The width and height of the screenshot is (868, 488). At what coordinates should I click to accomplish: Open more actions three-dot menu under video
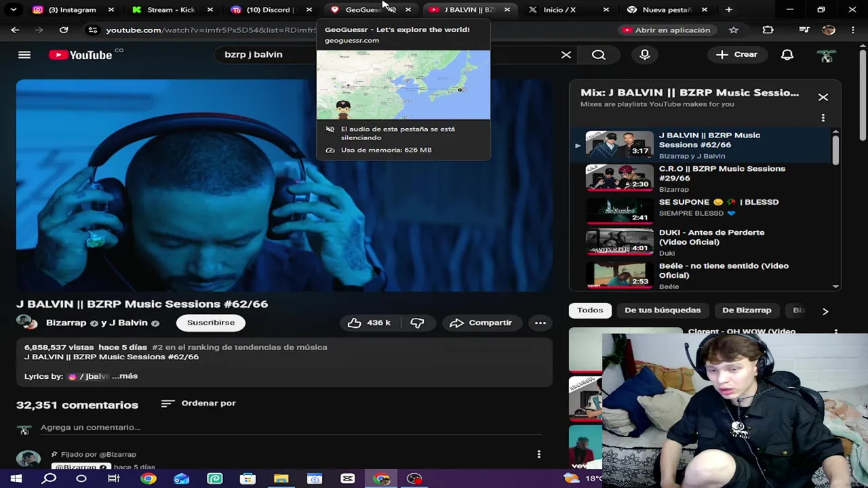540,323
